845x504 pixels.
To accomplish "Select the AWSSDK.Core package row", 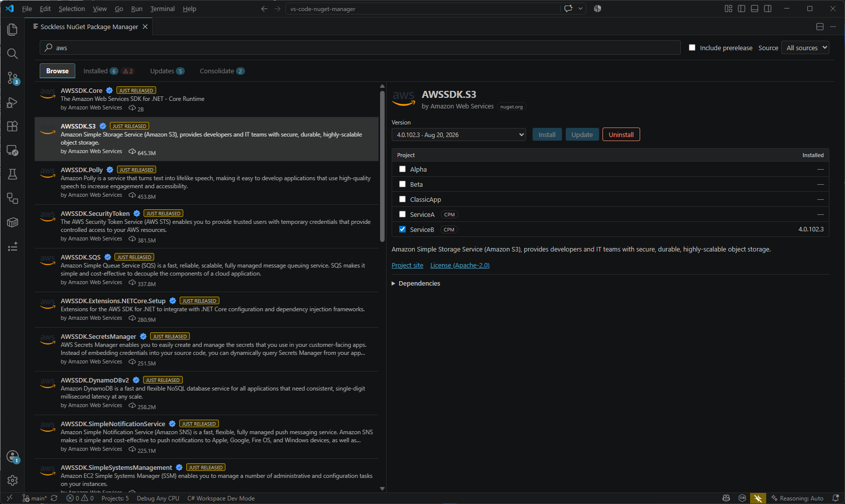I will 206,99.
